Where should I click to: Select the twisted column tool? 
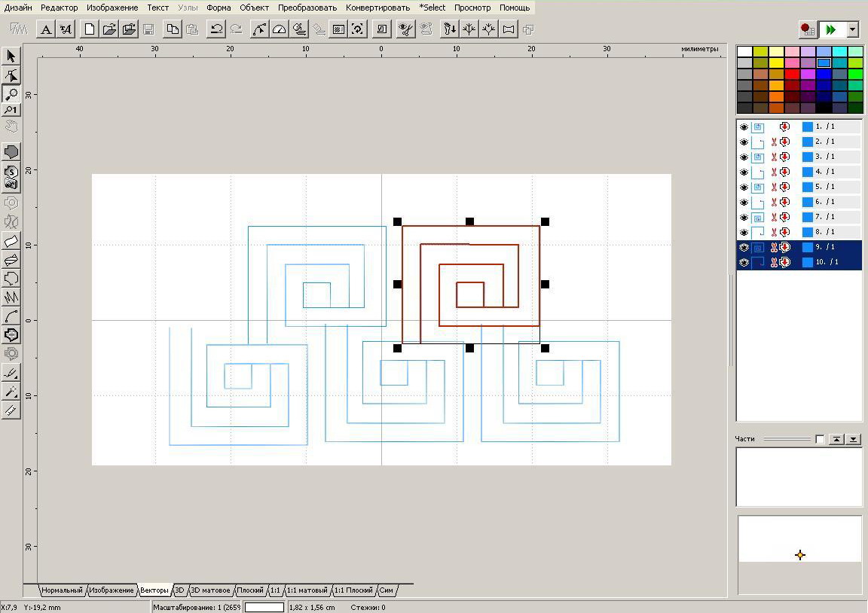[11, 260]
